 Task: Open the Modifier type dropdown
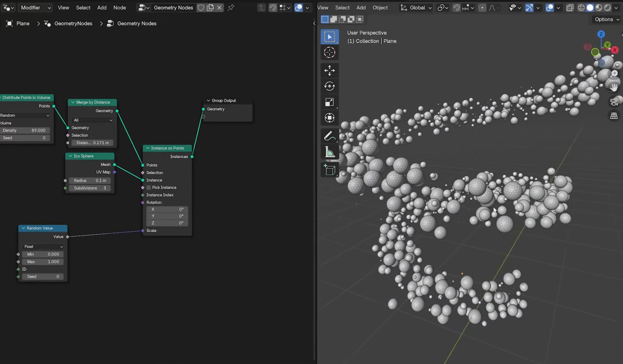pos(35,8)
